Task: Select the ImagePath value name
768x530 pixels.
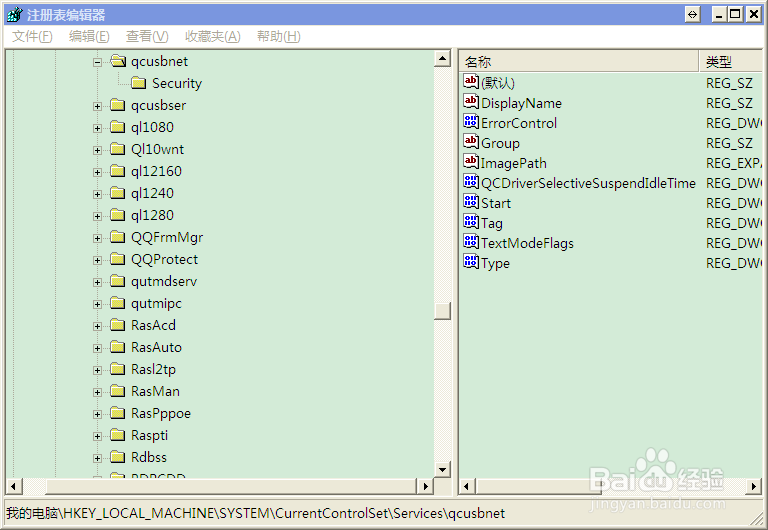Action: 514,163
